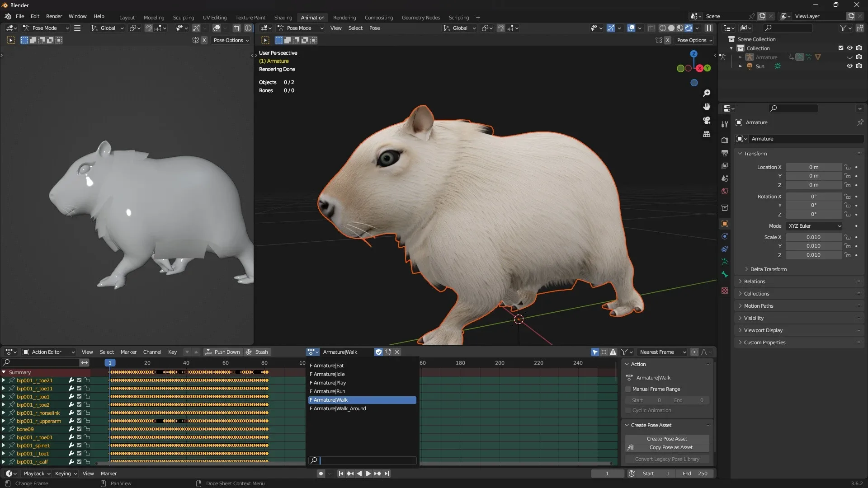This screenshot has height=488, width=868.
Task: Open the XYZ Euler rotation mode dropdown
Action: point(814,226)
